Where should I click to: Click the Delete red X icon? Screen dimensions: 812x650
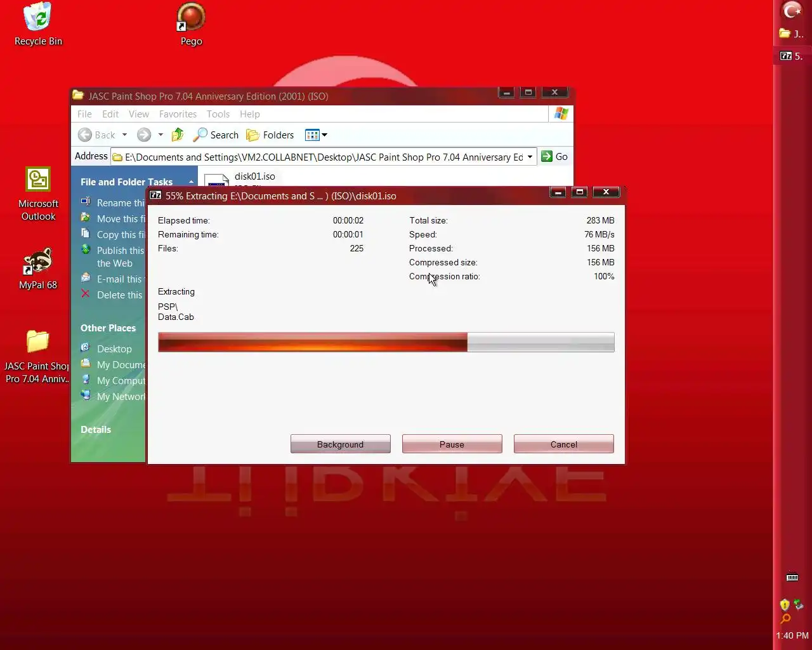85,294
